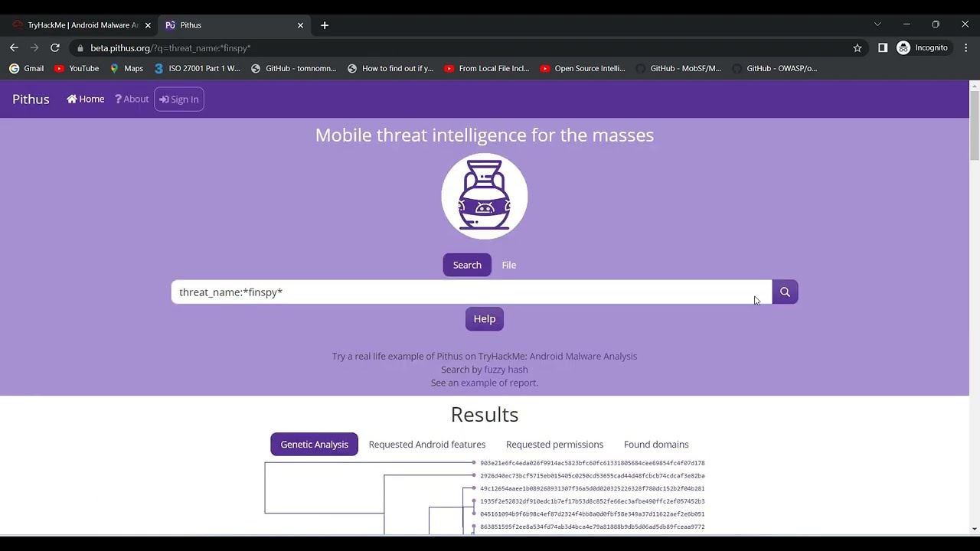Select Genetic Analysis tab
This screenshot has width=980, height=551.
[314, 445]
